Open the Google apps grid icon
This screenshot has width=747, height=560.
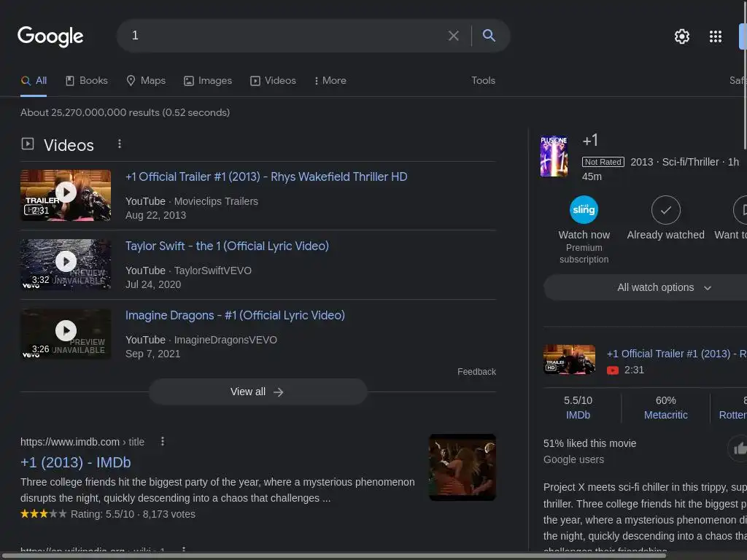click(716, 36)
